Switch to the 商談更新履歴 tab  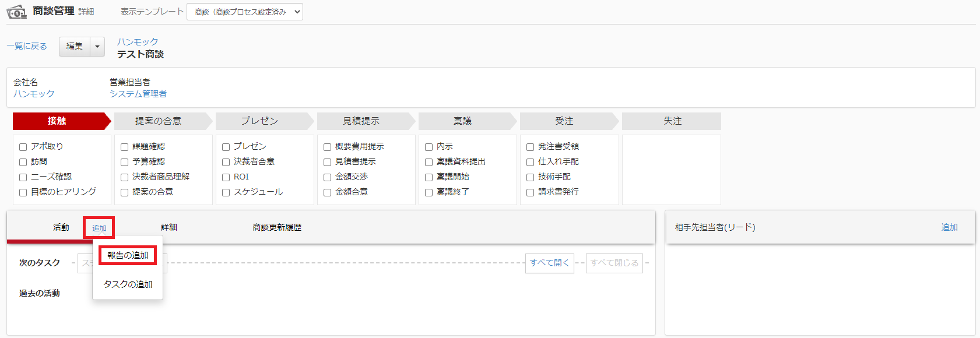click(x=277, y=227)
